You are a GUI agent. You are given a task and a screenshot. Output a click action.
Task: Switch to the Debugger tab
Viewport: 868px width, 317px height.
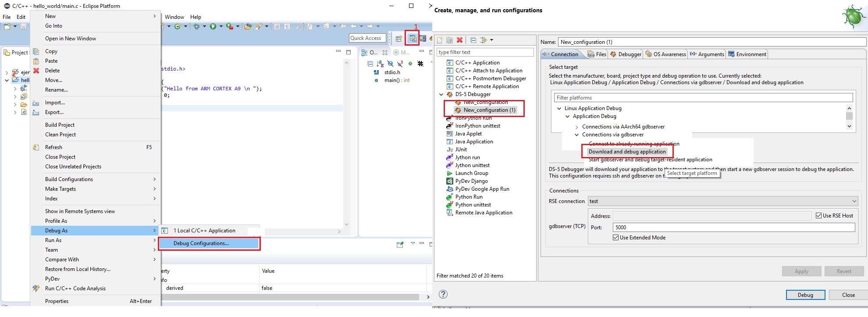(x=626, y=54)
